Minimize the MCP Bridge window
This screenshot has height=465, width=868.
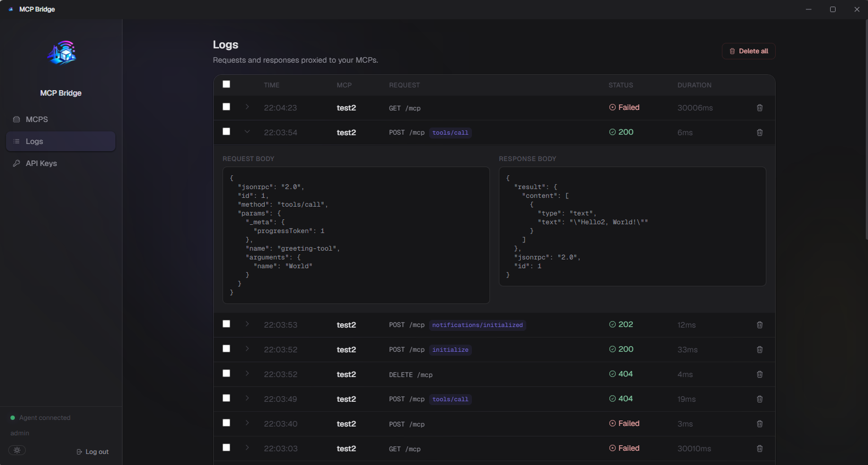tap(809, 9)
